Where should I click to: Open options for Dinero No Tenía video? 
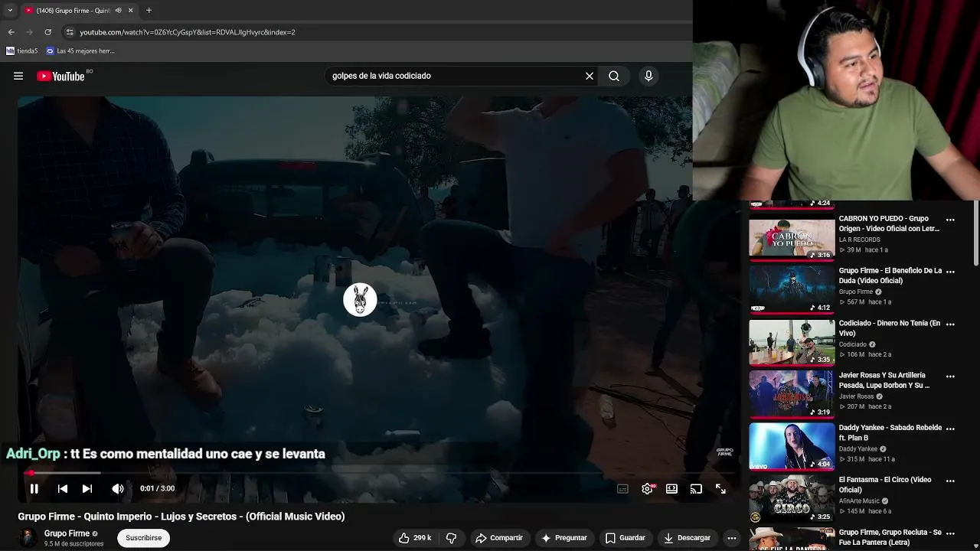pyautogui.click(x=950, y=324)
